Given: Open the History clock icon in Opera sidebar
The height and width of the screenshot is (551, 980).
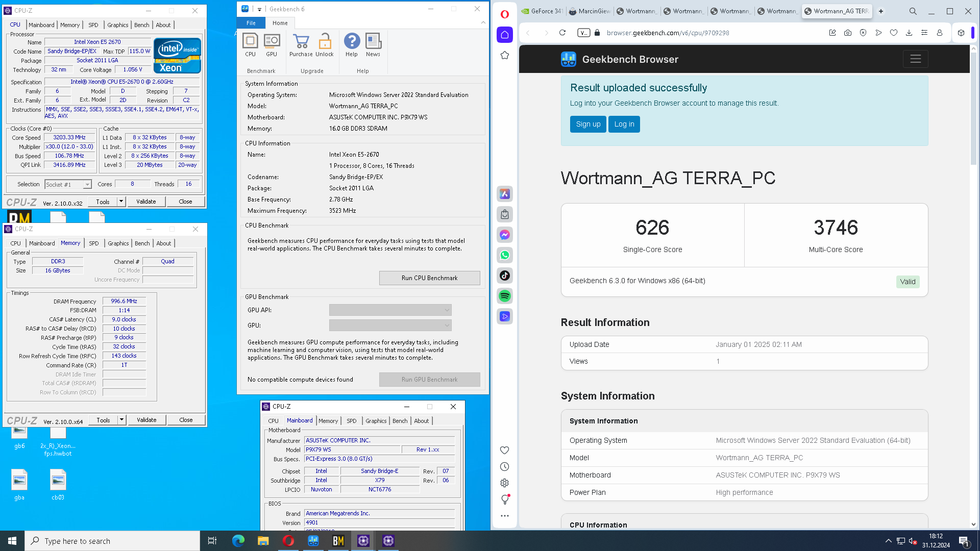Looking at the screenshot, I should (505, 467).
